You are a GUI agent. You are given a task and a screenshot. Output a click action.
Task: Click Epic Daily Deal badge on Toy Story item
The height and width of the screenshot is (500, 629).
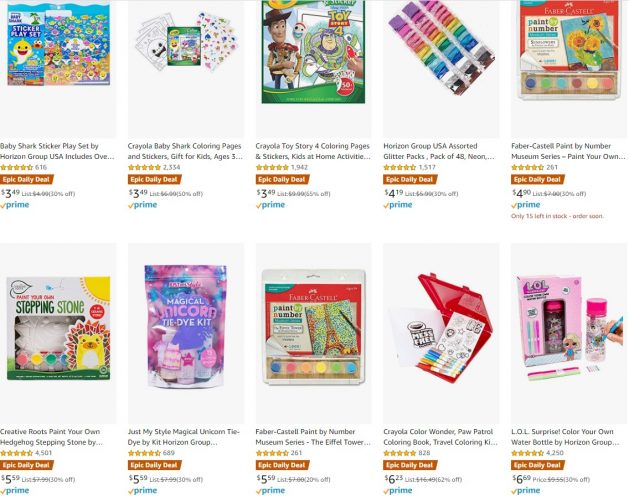(282, 179)
